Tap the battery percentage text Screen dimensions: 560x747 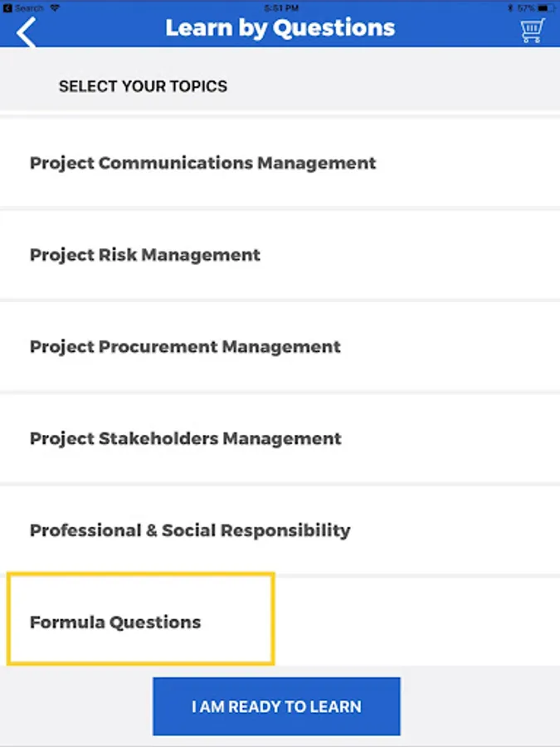coord(526,7)
